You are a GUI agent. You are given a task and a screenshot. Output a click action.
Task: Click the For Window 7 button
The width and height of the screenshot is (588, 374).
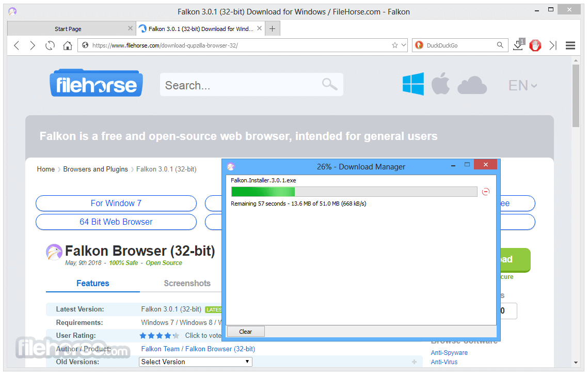(116, 204)
